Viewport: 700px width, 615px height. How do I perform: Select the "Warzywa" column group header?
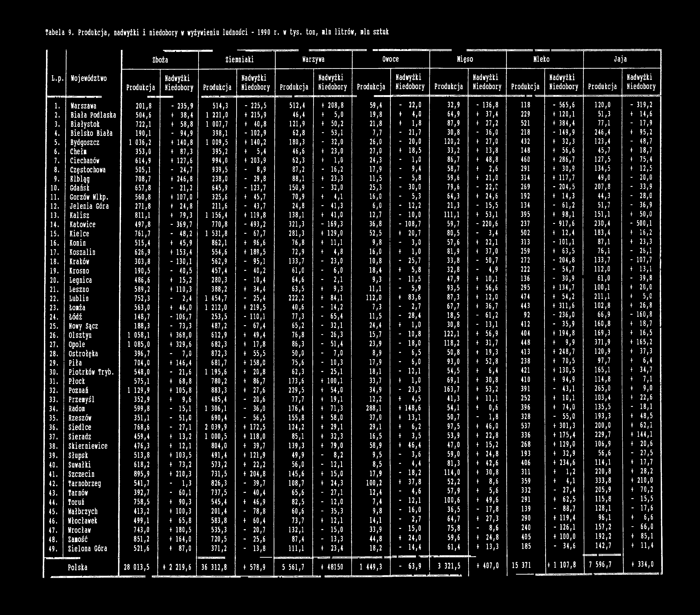click(x=313, y=60)
